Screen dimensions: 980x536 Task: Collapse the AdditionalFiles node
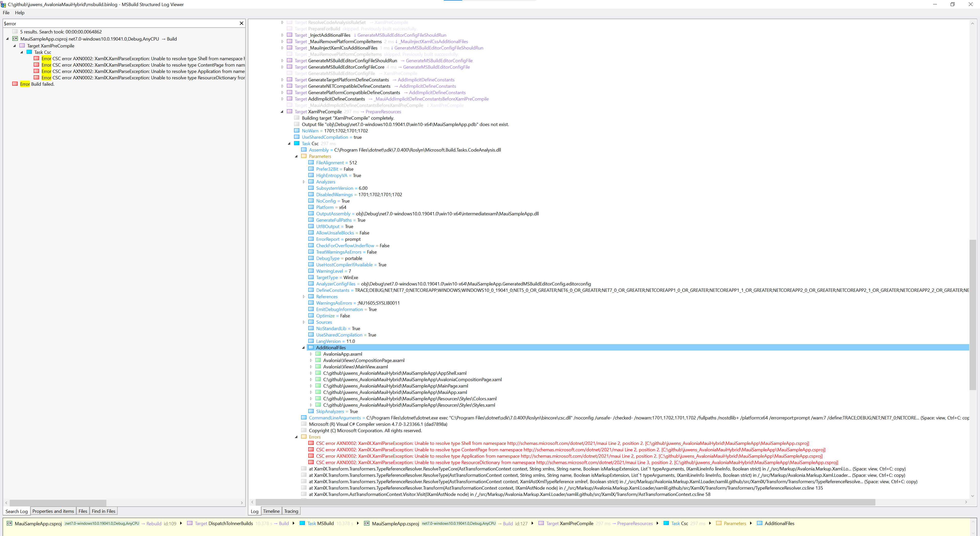tap(304, 347)
